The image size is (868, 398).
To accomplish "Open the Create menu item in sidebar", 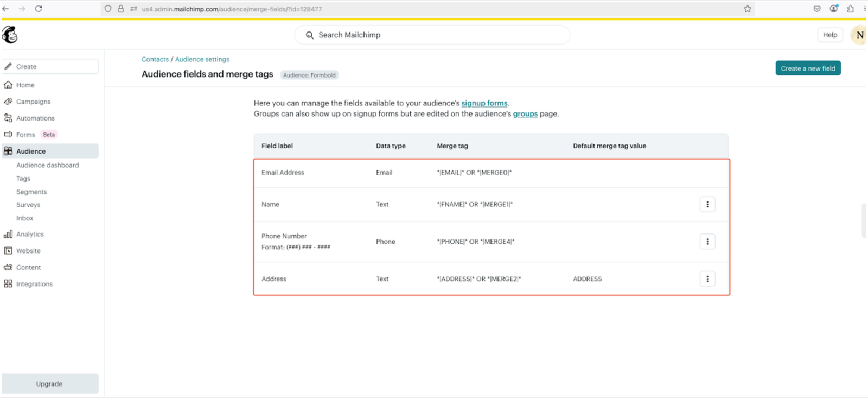I will coord(50,66).
